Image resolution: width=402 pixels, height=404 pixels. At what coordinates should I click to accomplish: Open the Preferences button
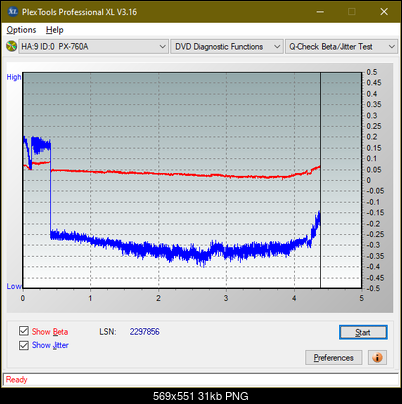click(x=333, y=358)
